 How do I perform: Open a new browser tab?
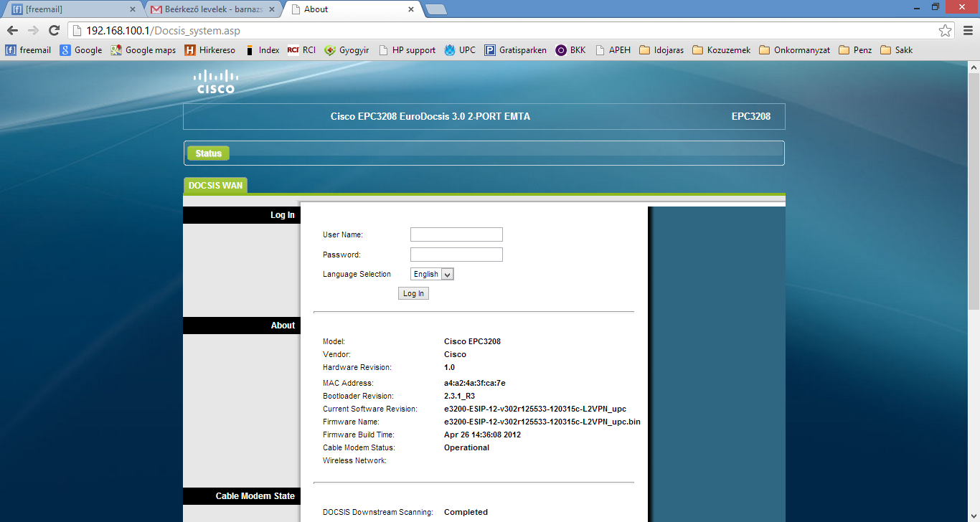(435, 9)
